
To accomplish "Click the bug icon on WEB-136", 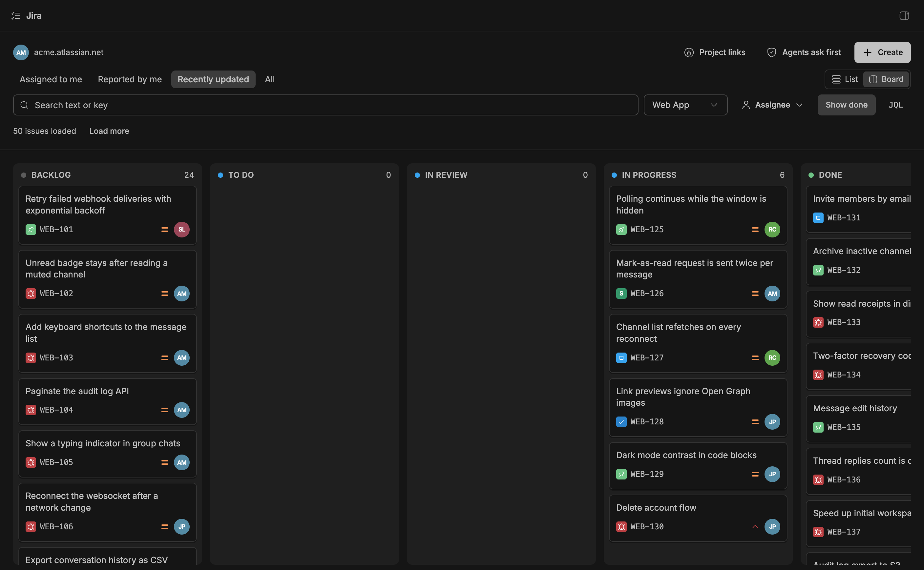I will coord(818,479).
